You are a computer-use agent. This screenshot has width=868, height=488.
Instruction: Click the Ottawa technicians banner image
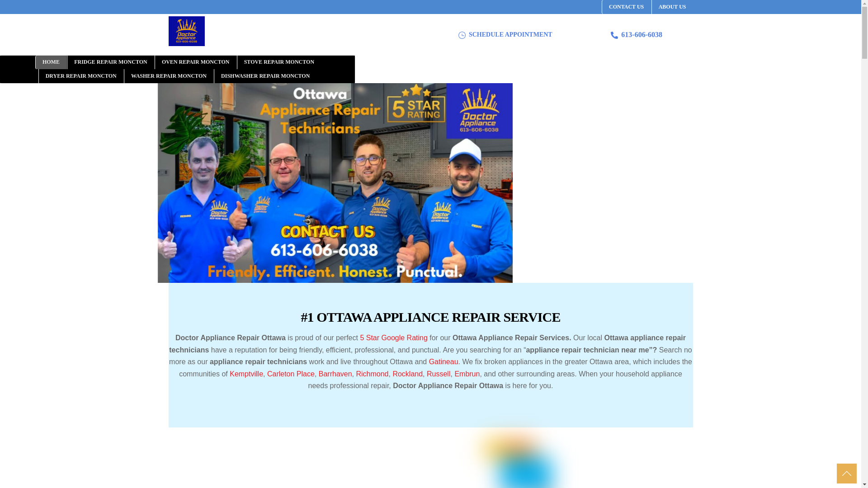point(335,183)
